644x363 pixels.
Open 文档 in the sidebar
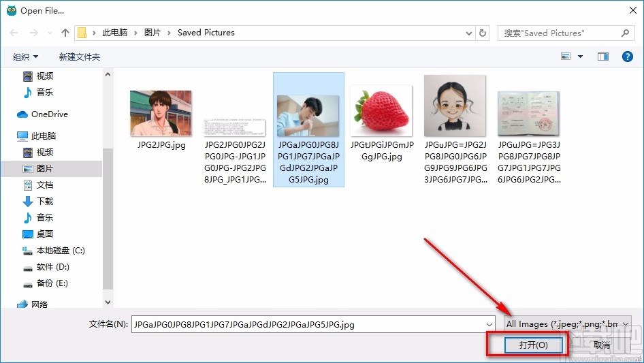38,185
